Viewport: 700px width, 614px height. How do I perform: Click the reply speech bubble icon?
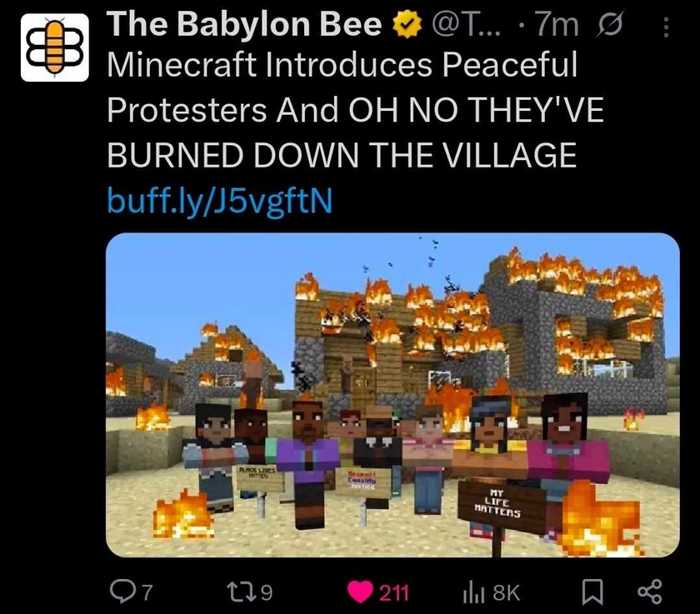pos(122,592)
